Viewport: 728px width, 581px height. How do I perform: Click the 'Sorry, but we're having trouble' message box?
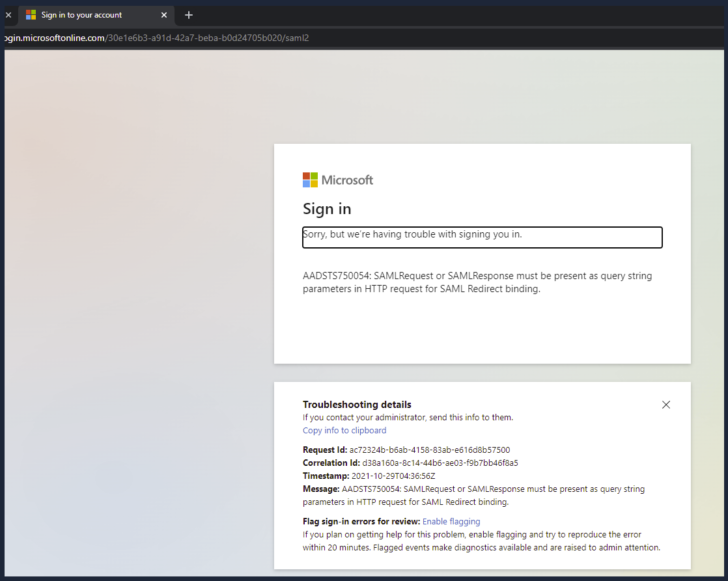coord(483,237)
